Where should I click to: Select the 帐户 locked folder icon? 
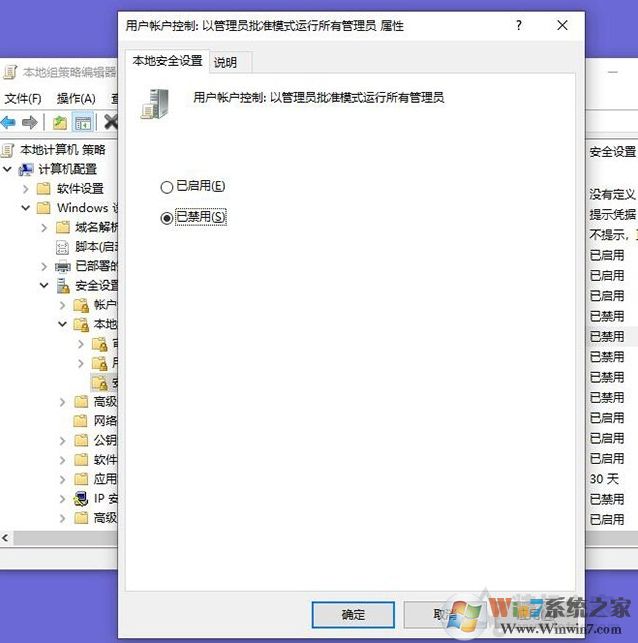click(81, 305)
